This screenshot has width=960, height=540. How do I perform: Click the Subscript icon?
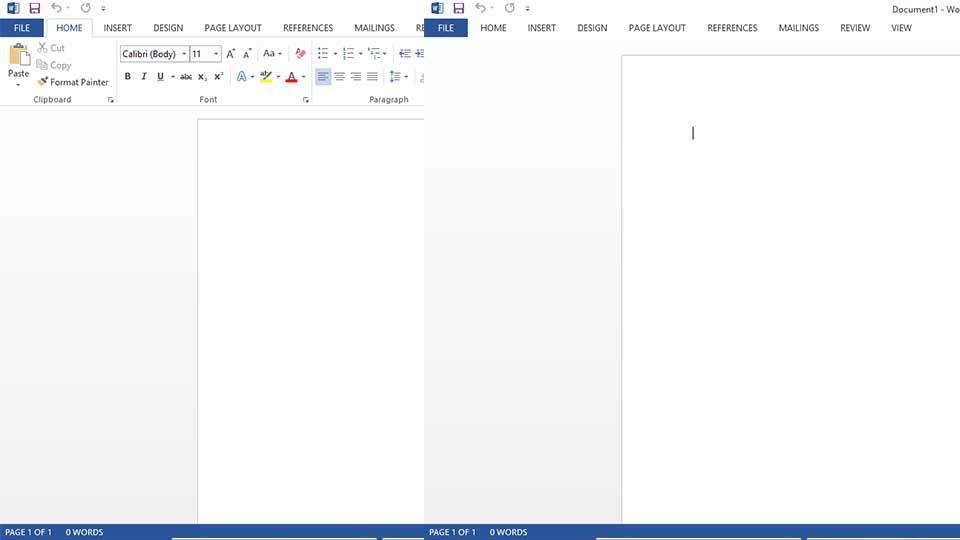click(x=202, y=77)
